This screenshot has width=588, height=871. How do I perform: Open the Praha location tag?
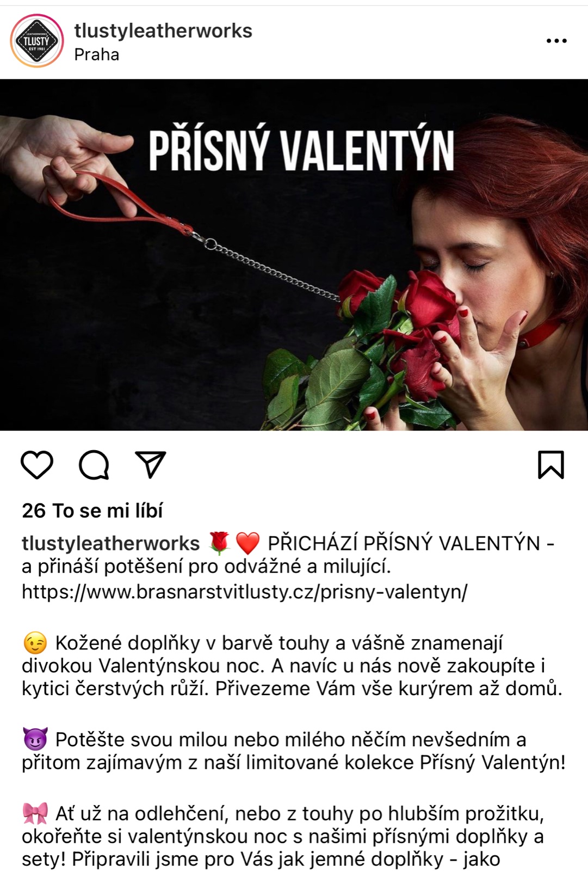[x=97, y=54]
